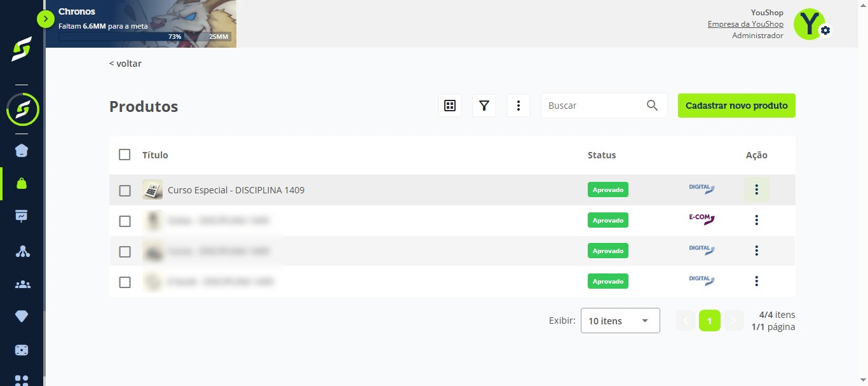Click the previous page arrow
This screenshot has height=386, width=868.
[x=686, y=321]
